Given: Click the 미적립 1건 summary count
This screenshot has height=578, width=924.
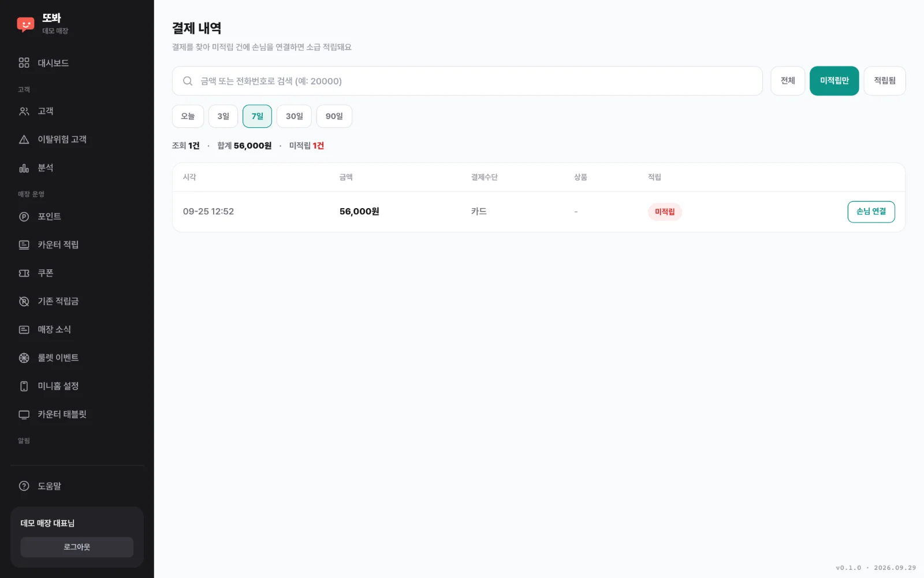Looking at the screenshot, I should 306,146.
